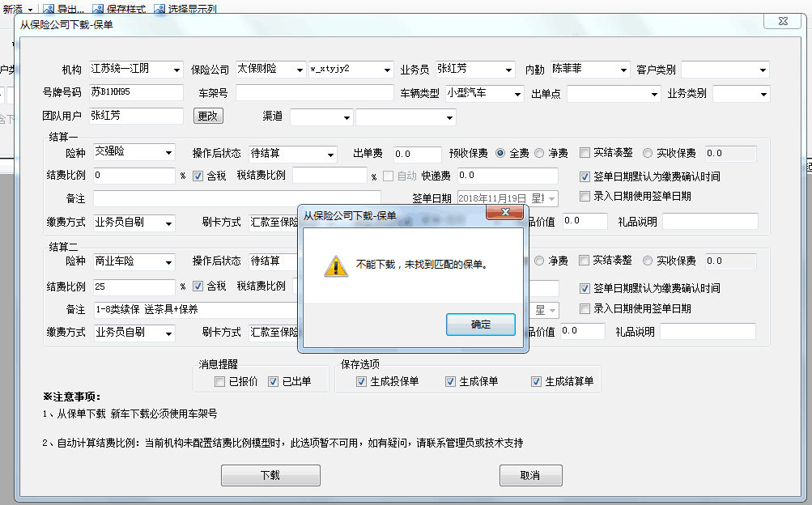Click the 车架号 input field
The height and width of the screenshot is (505, 812).
314,93
